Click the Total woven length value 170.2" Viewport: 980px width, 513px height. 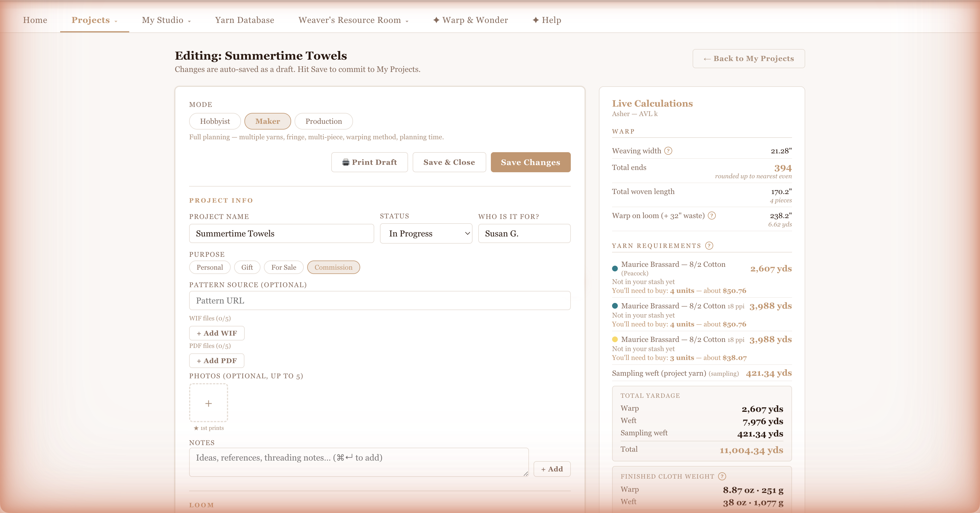tap(781, 191)
